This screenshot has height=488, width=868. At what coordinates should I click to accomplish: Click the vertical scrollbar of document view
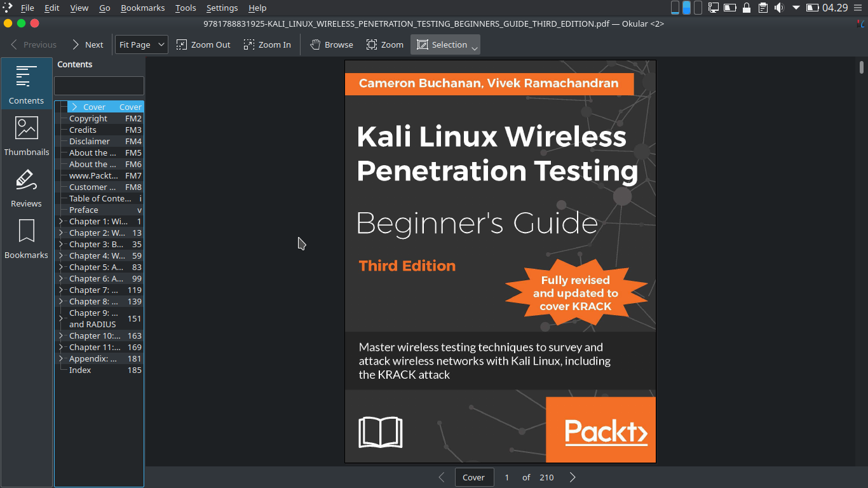(862, 261)
